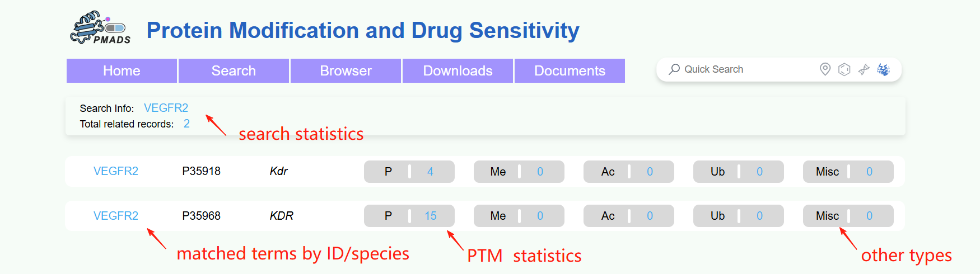The image size is (980, 274).
Task: Click the P 15 phosphorylation count for KDR
Action: click(409, 216)
